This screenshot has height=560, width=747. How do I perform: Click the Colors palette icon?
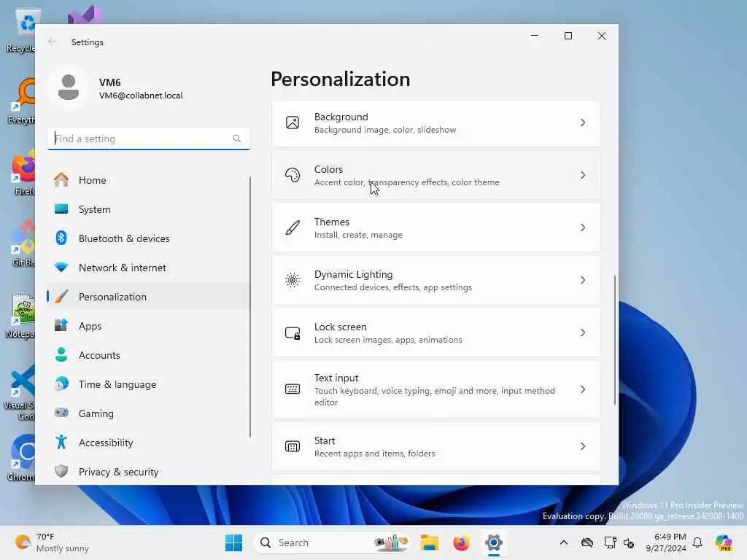(x=293, y=175)
